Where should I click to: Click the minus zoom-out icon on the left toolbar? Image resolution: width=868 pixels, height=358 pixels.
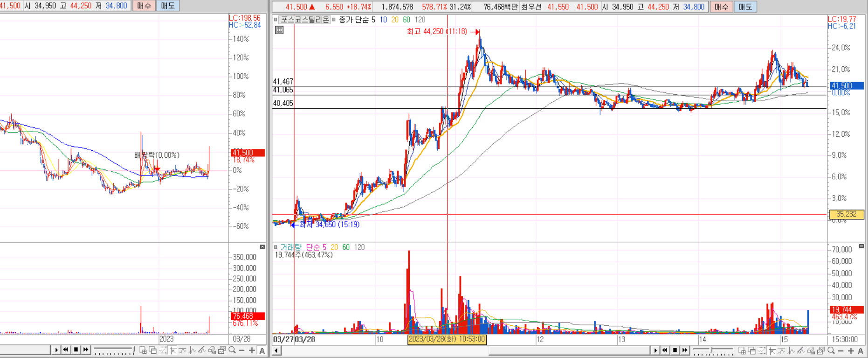(241, 350)
